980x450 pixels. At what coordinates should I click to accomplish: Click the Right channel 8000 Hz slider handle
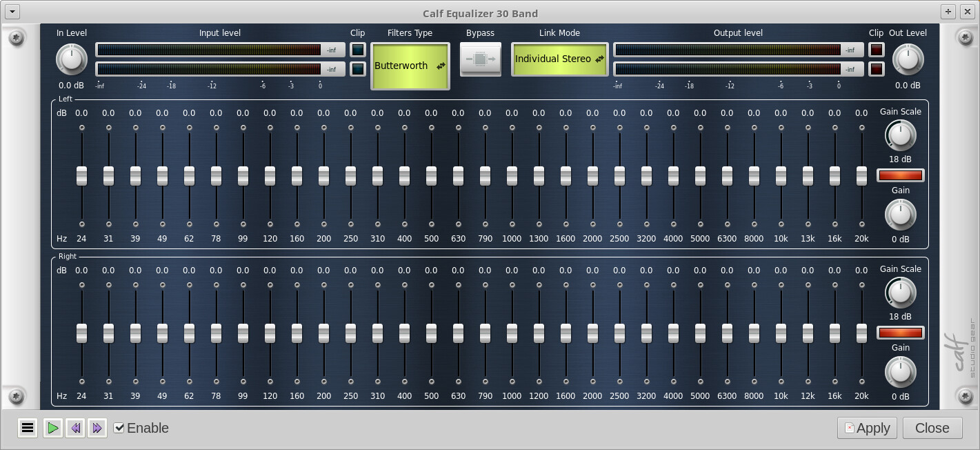[754, 333]
